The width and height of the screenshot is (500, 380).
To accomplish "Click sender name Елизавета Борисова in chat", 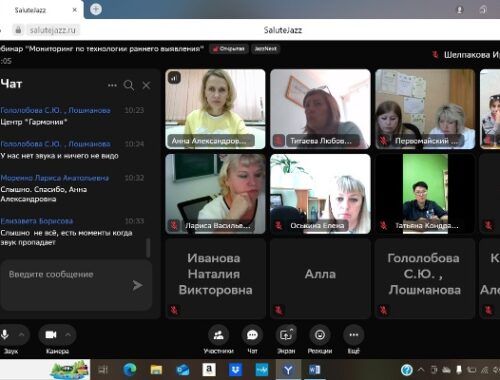I will pos(37,221).
